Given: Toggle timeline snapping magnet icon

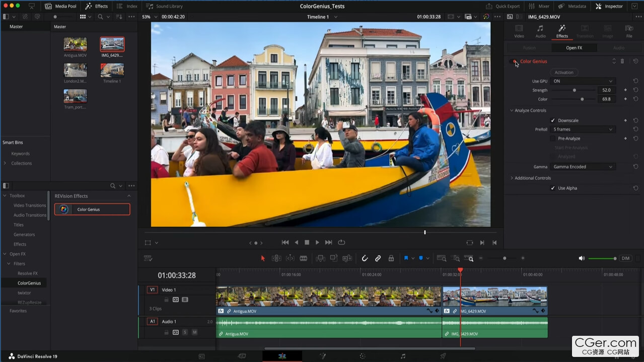Looking at the screenshot, I should click(365, 258).
